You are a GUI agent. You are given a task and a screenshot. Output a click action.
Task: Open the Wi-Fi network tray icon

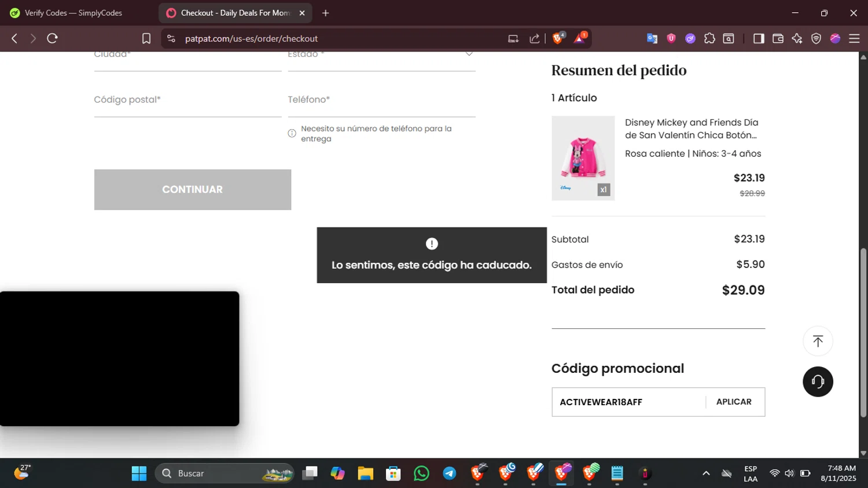[774, 474]
